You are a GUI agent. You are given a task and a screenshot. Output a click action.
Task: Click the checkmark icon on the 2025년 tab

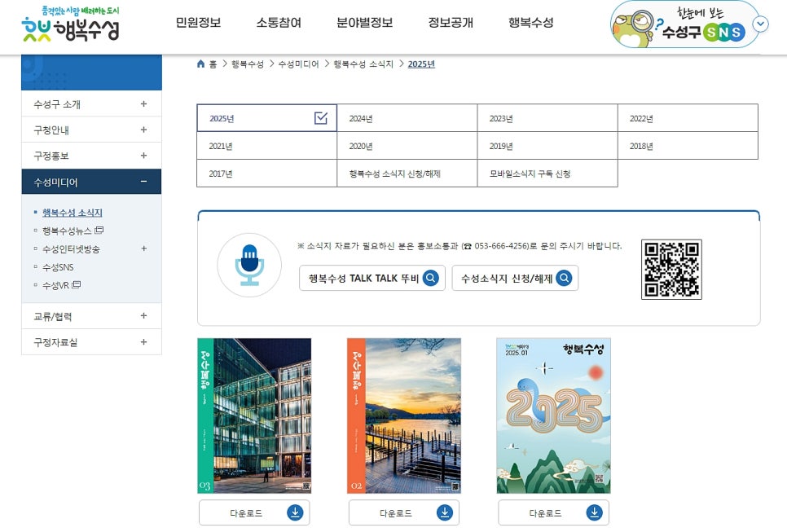(321, 118)
